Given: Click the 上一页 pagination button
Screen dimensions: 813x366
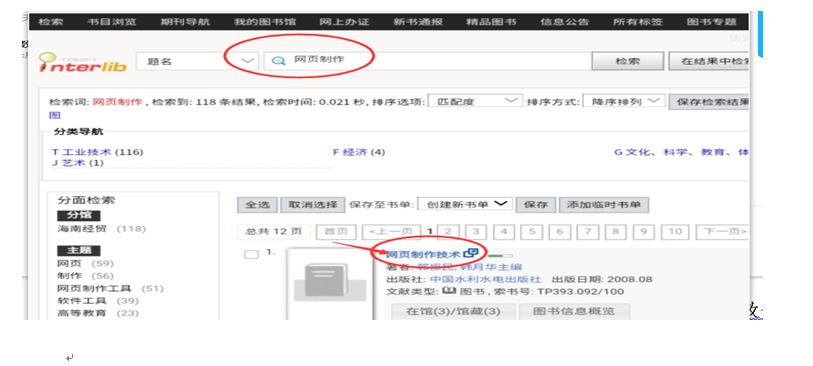Looking at the screenshot, I should tap(391, 231).
